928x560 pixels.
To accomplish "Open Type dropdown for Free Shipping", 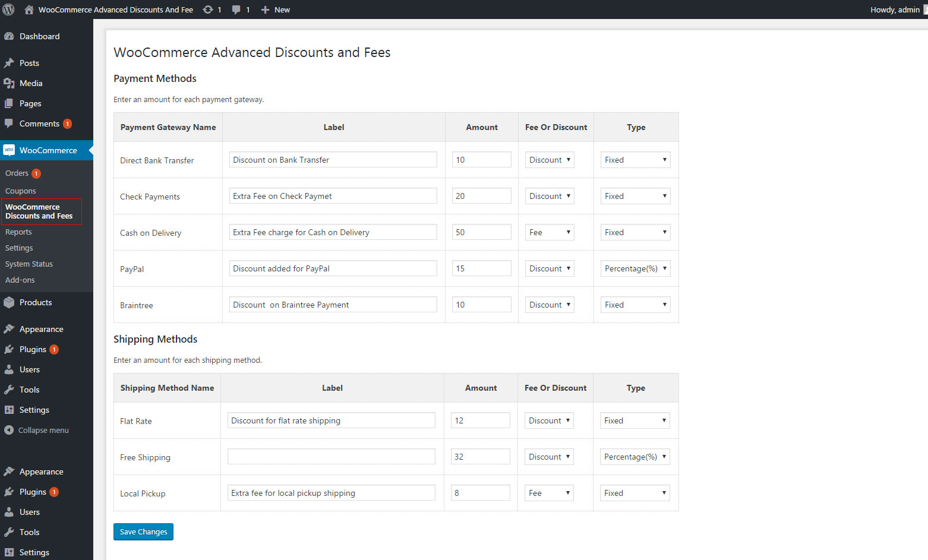I will (635, 457).
